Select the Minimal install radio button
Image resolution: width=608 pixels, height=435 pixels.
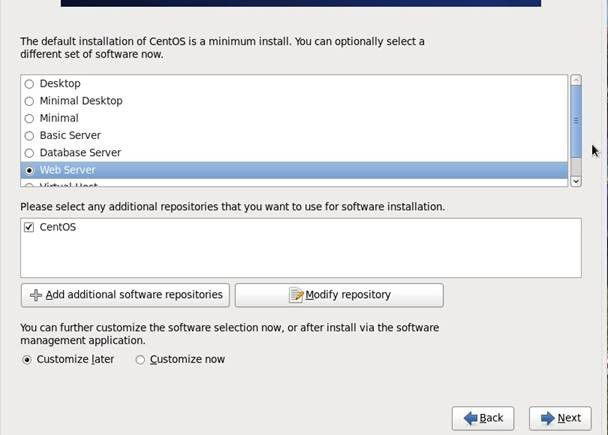tap(29, 118)
